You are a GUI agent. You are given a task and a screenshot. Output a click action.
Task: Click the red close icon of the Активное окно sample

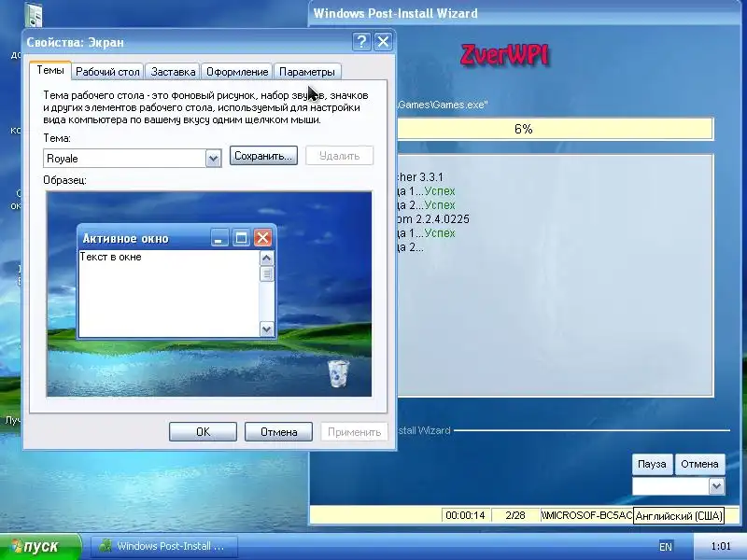pos(262,238)
